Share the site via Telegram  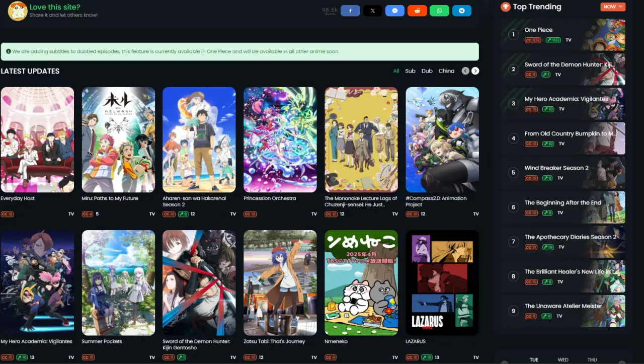pos(461,11)
